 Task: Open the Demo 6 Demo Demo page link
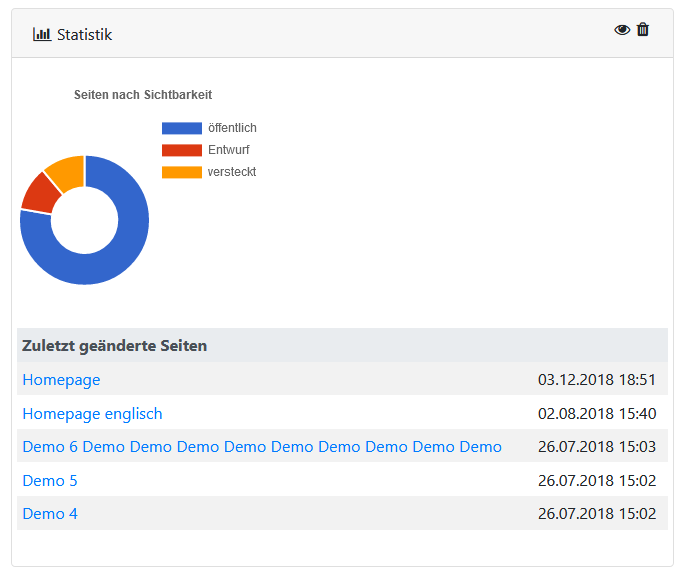[x=262, y=447]
